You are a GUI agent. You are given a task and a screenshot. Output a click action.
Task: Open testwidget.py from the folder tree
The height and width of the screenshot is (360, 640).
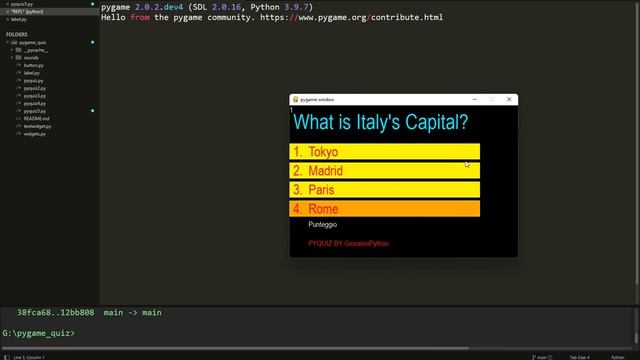click(x=38, y=127)
